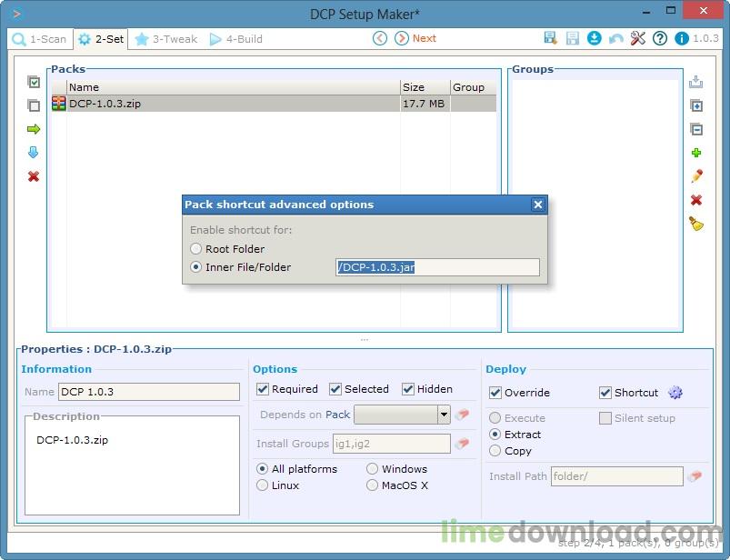Check the Windows platform option
Image resolution: width=730 pixels, height=560 pixels.
(371, 468)
